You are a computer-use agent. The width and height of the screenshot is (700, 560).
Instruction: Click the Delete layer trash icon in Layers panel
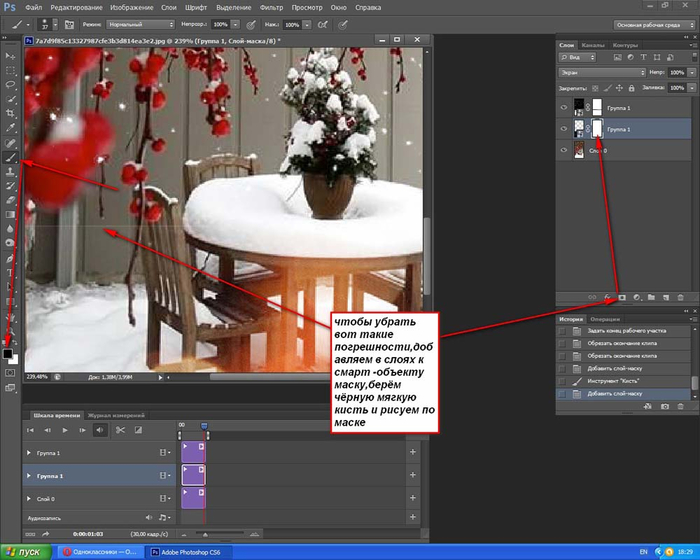coord(680,297)
